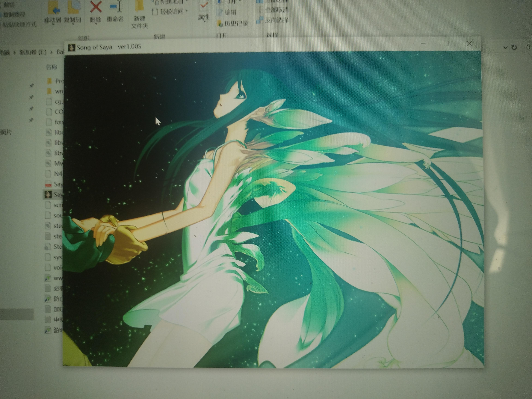The width and height of the screenshot is (532, 399).
Task: Select the 'N4' file row
Action: click(54, 174)
